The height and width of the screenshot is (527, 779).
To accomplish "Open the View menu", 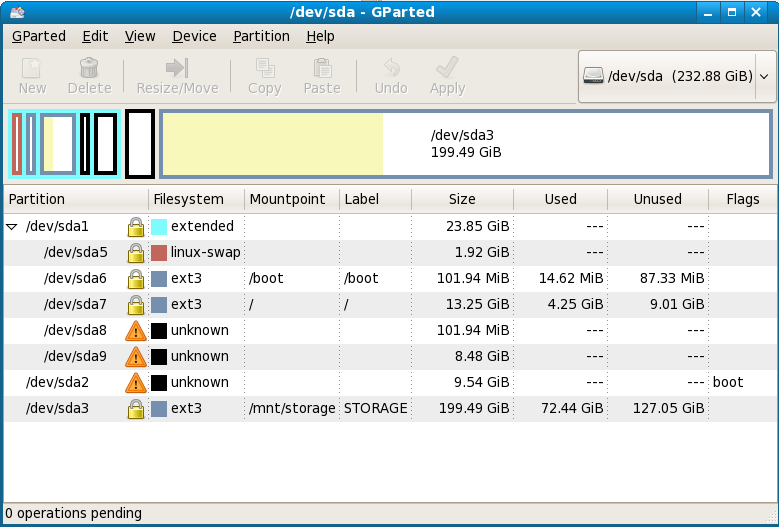I will [x=140, y=36].
